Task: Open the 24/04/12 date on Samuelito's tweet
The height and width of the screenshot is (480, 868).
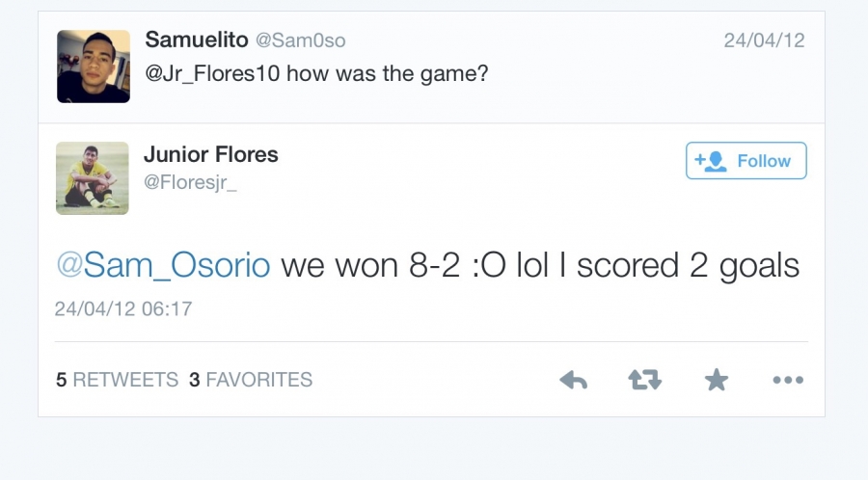Action: point(764,40)
